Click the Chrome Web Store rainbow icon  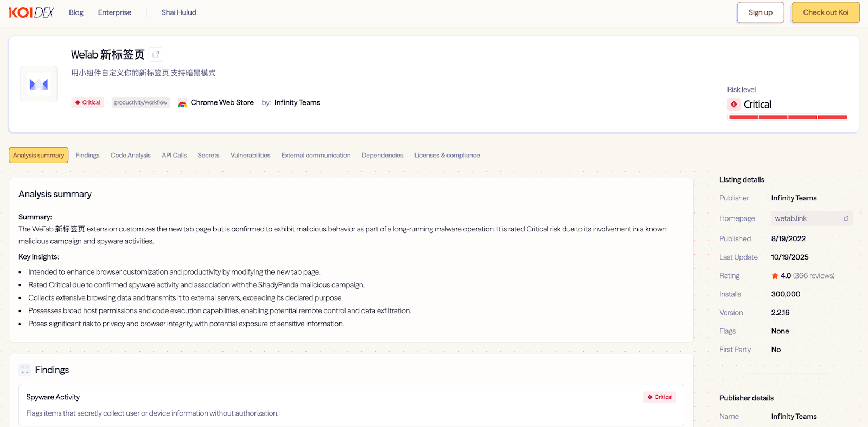(182, 103)
